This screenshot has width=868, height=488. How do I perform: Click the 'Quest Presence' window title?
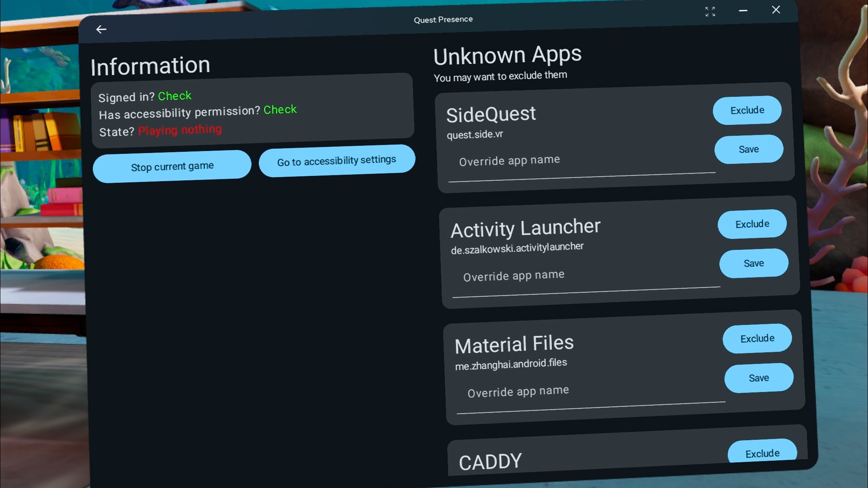coord(443,19)
